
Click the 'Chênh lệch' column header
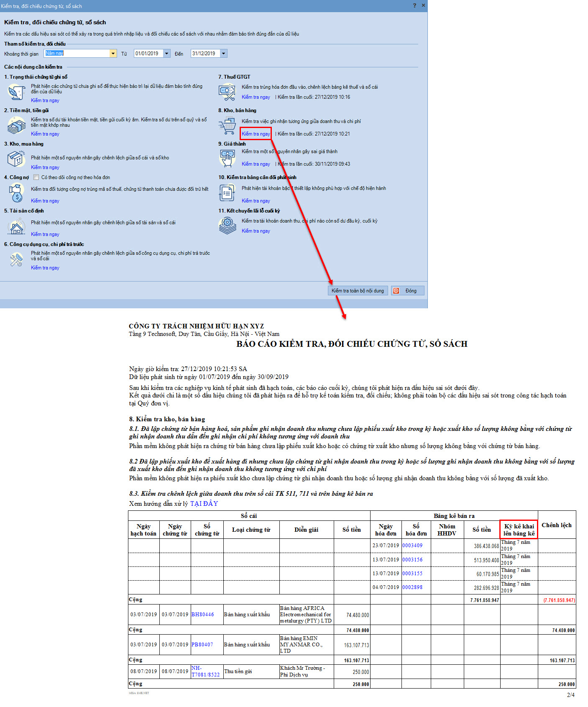click(557, 525)
